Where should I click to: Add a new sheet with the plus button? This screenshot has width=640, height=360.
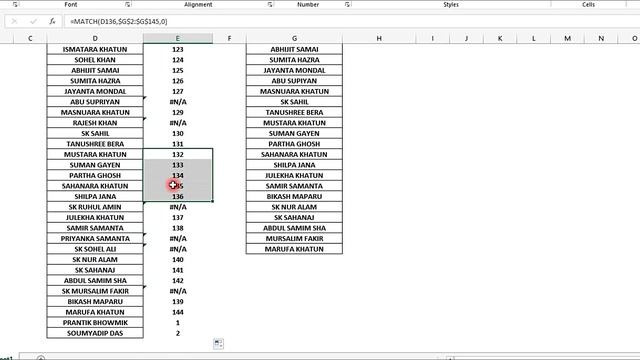pyautogui.click(x=41, y=358)
